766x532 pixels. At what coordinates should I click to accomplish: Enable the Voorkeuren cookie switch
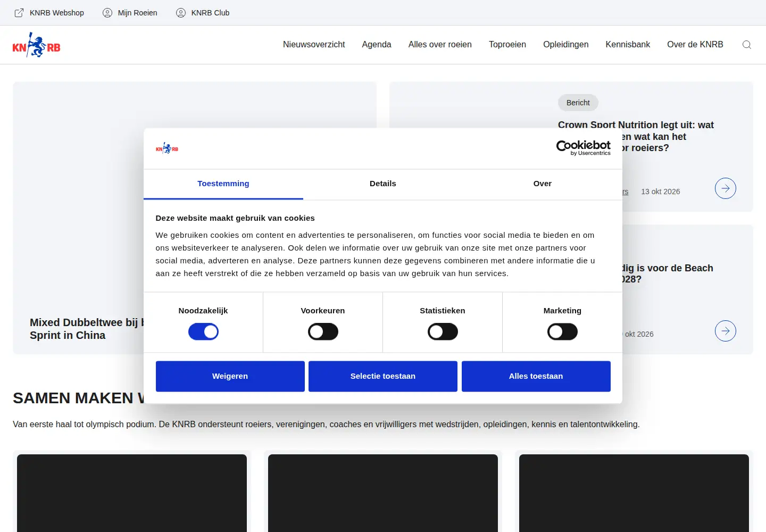click(323, 332)
